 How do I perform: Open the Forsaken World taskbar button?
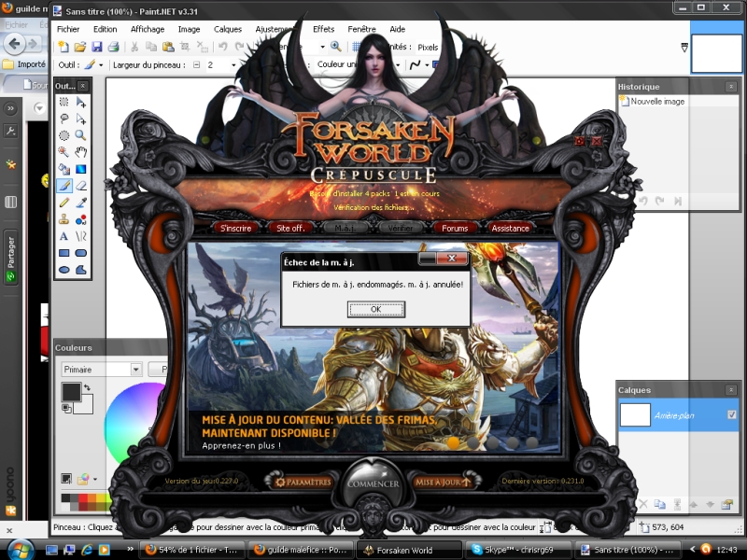pos(409,550)
